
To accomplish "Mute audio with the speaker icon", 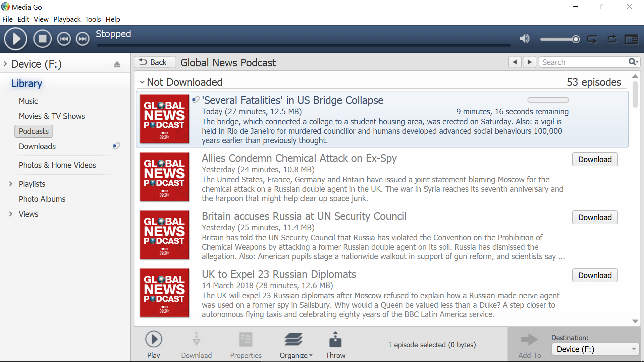I will tap(525, 39).
